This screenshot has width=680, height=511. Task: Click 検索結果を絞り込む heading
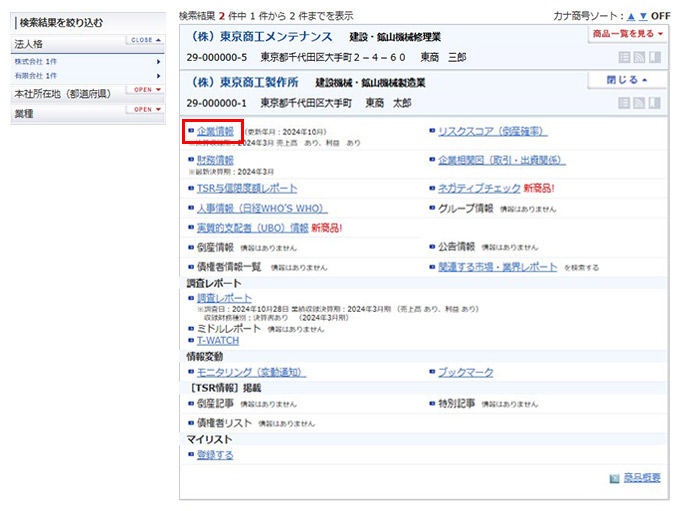point(61,23)
